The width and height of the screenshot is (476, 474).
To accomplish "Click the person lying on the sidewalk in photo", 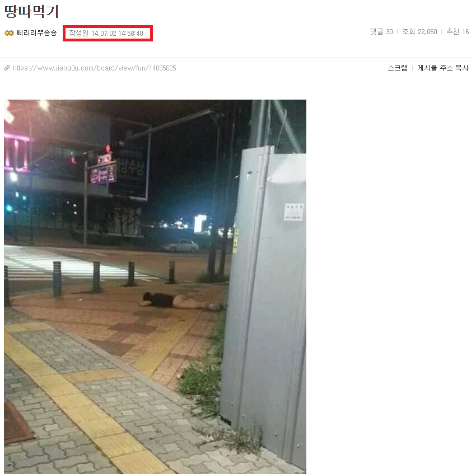I will coord(182,301).
